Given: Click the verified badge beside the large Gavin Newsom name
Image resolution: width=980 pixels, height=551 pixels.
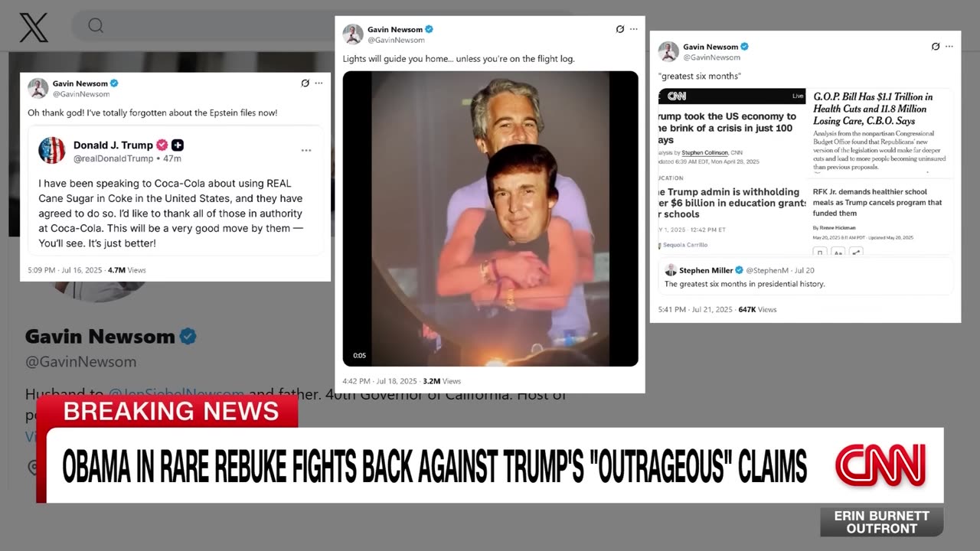Looking at the screenshot, I should [188, 336].
